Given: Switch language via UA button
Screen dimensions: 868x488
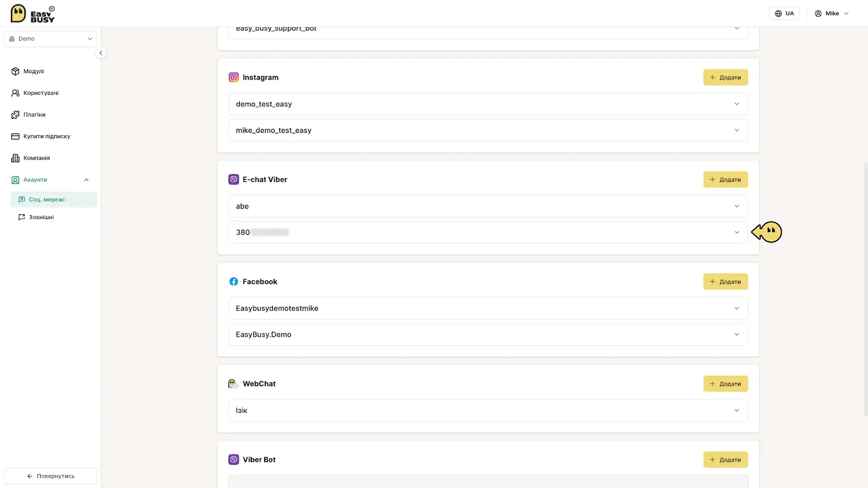Looking at the screenshot, I should click(784, 14).
